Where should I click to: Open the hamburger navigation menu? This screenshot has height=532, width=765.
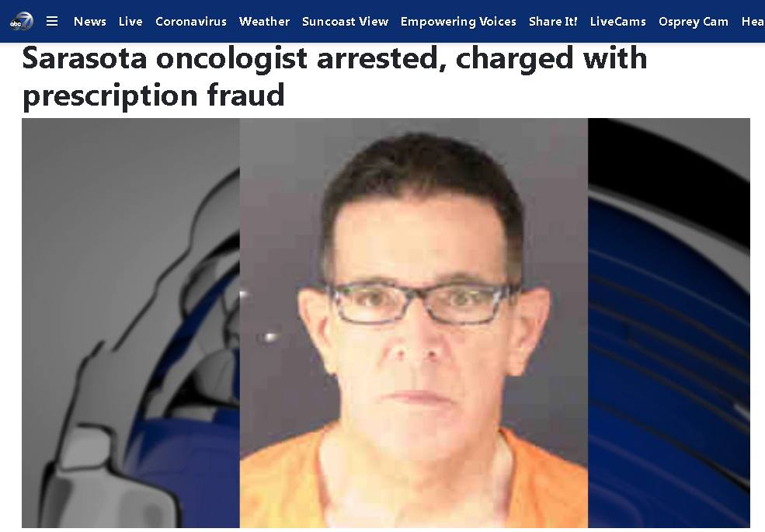(x=52, y=21)
